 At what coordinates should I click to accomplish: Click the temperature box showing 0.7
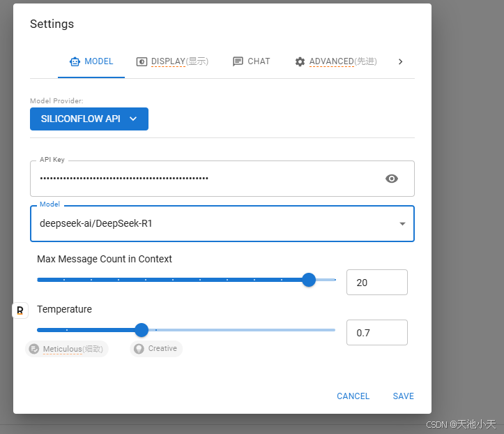(x=377, y=332)
